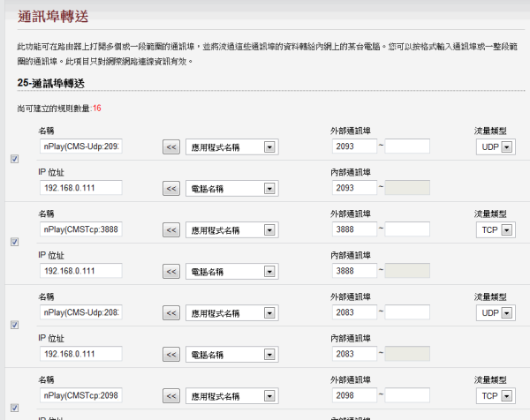The height and width of the screenshot is (420, 530).
Task: Open 電腦名稱 dropdown in the 3888 rule
Action: tap(231, 272)
